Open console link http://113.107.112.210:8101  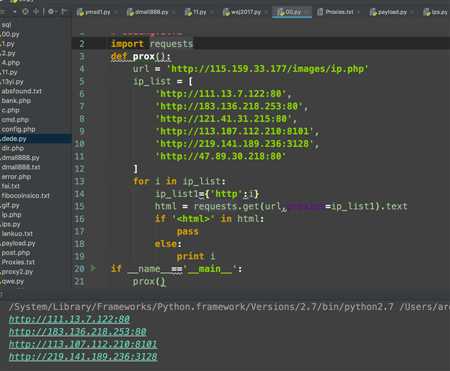coord(83,344)
